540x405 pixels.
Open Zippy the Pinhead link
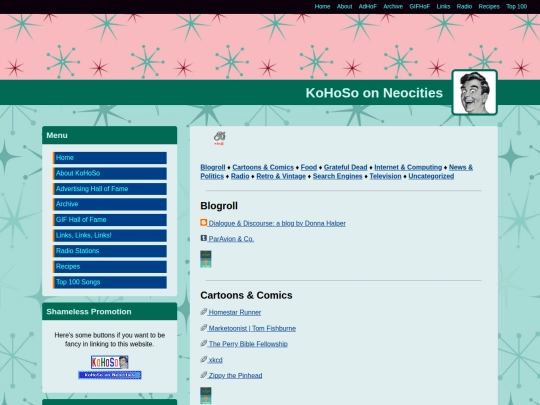coord(235,376)
